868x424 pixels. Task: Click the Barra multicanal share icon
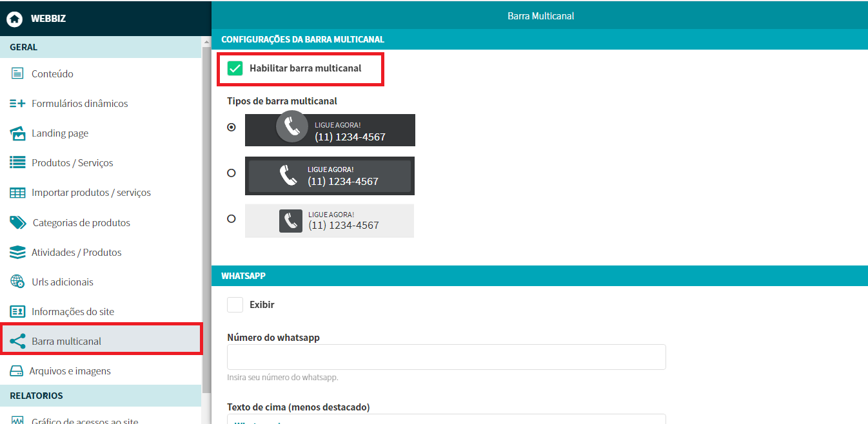(x=17, y=341)
